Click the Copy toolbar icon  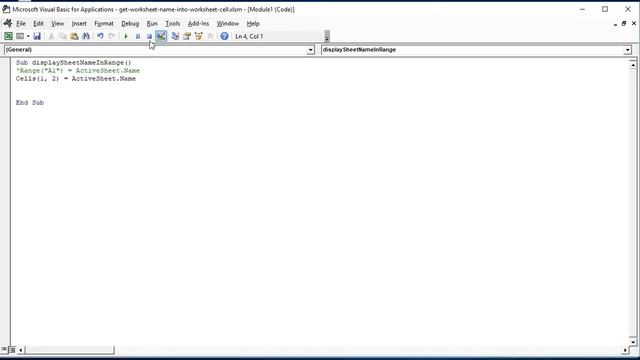[x=62, y=36]
